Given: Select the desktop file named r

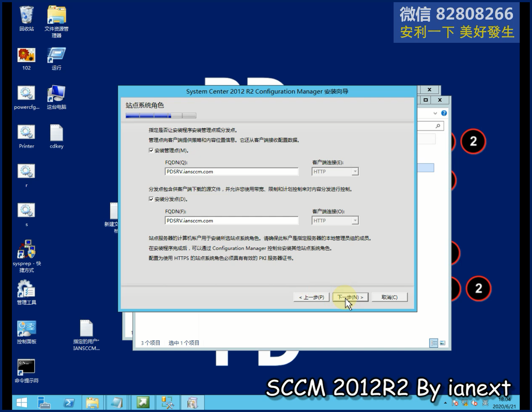Looking at the screenshot, I should pos(26,176).
